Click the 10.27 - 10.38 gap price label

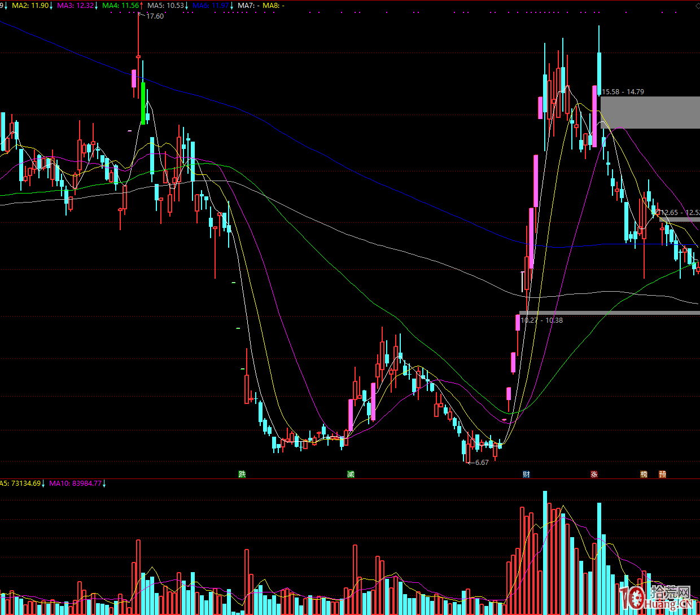pos(541,320)
